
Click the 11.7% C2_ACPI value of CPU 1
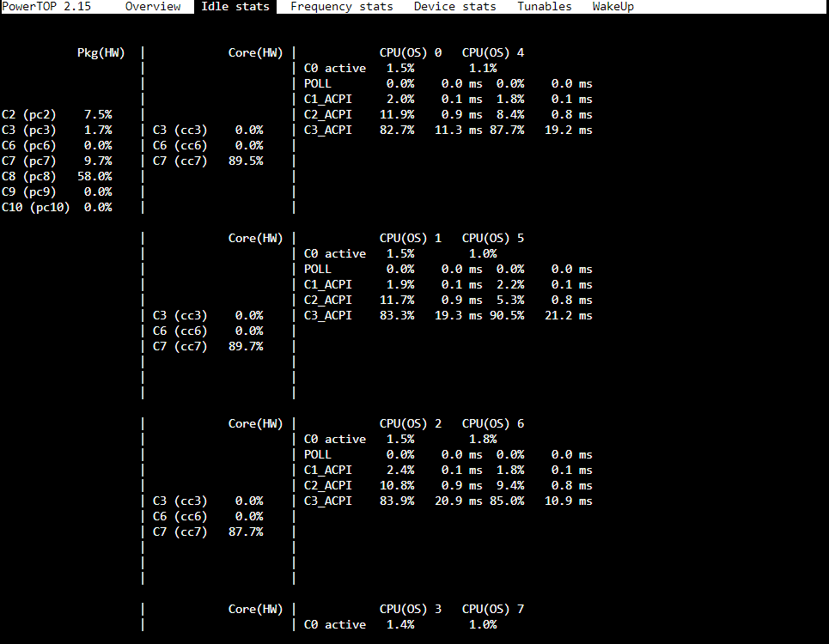[x=397, y=300]
